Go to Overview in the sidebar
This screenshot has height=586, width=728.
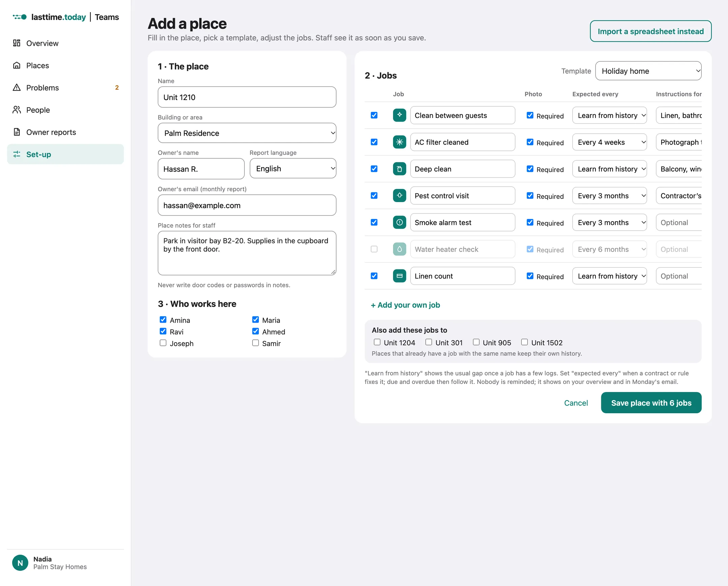coord(65,43)
